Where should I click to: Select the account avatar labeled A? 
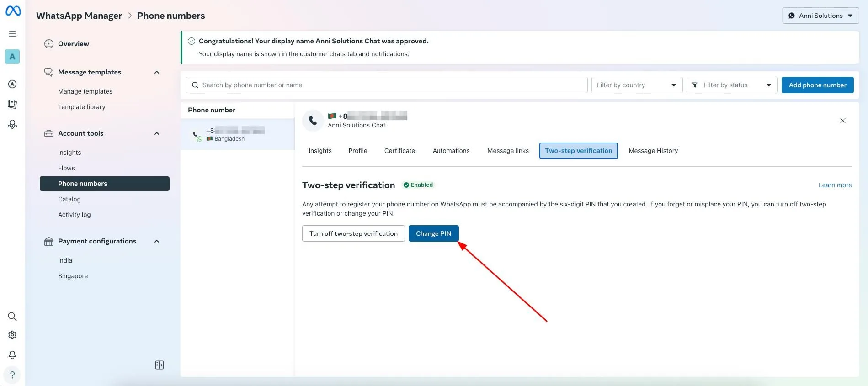pyautogui.click(x=12, y=57)
